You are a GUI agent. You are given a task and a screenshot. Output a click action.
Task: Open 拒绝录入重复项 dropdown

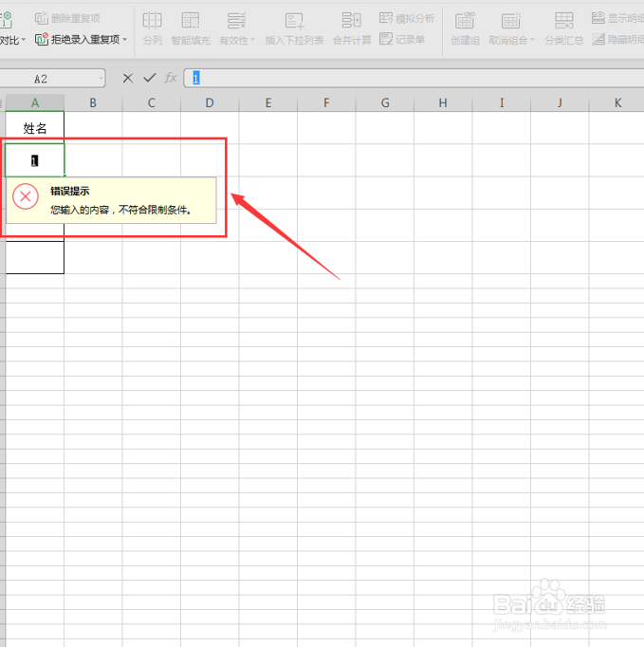coord(124,40)
